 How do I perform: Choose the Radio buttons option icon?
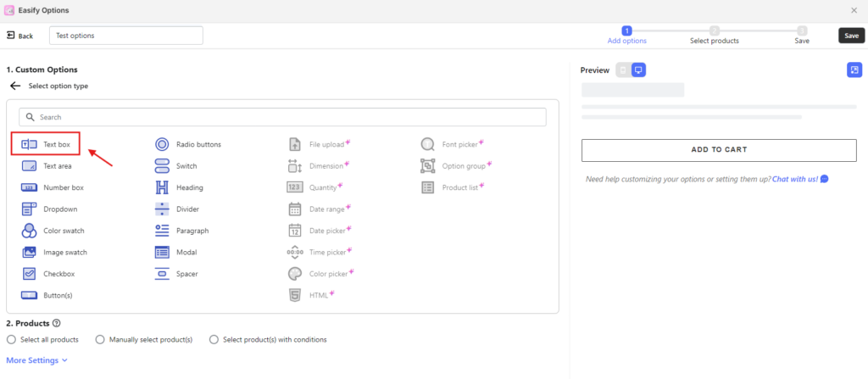click(x=162, y=144)
